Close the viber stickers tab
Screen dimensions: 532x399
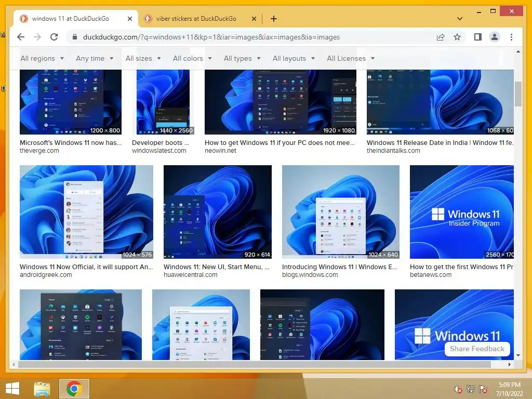click(x=254, y=19)
